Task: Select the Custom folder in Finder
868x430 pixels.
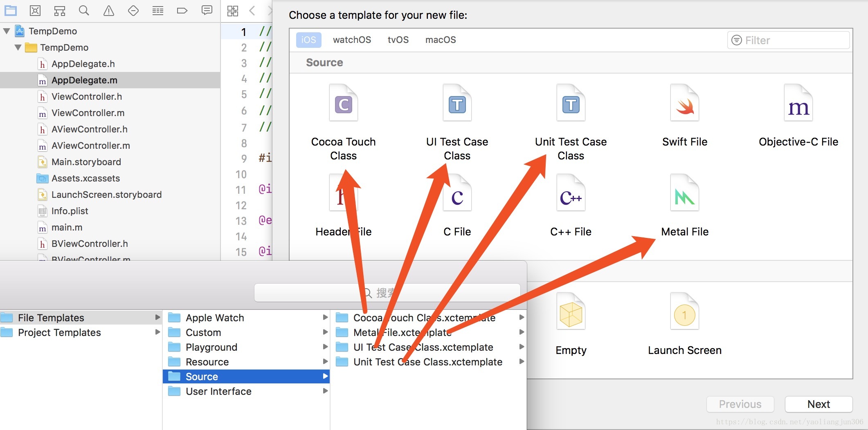Action: pos(246,332)
